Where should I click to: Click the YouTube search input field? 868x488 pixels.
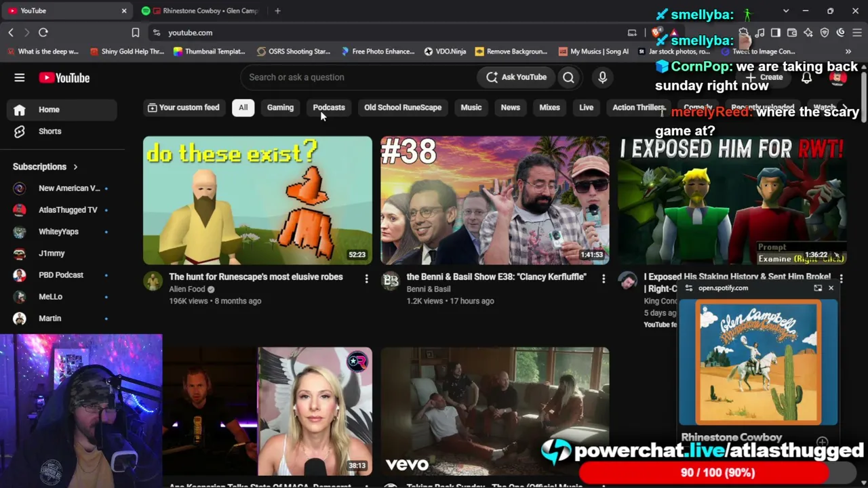click(x=359, y=77)
